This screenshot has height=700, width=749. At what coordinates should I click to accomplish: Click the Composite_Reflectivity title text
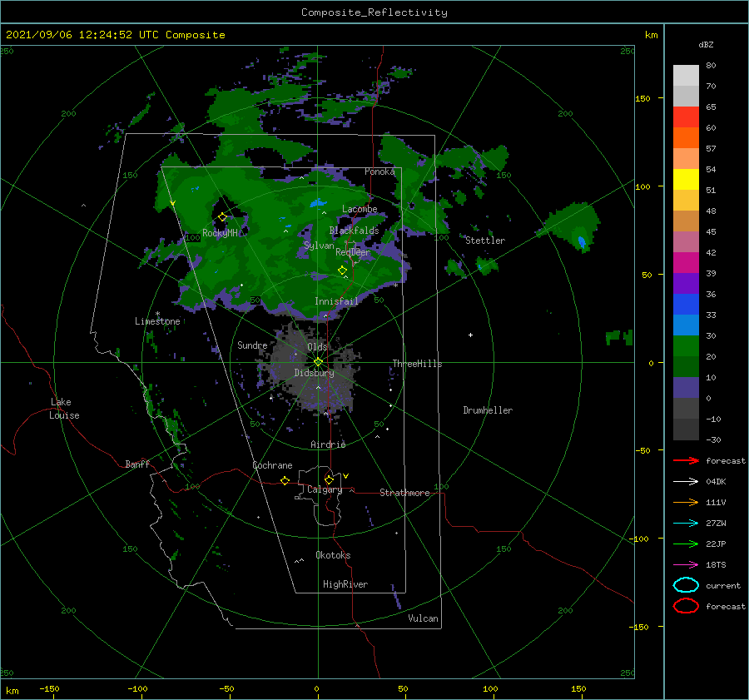point(374,12)
